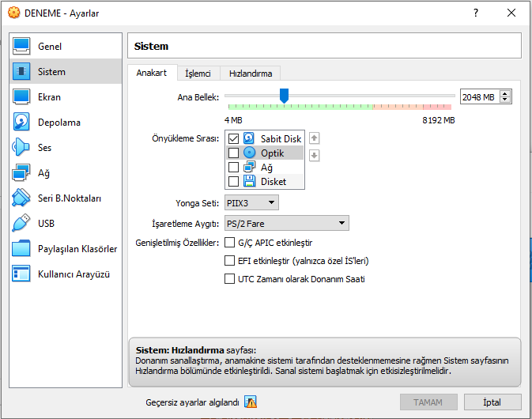Open the Yonga Seti PIIX3 dropdown

pos(251,202)
